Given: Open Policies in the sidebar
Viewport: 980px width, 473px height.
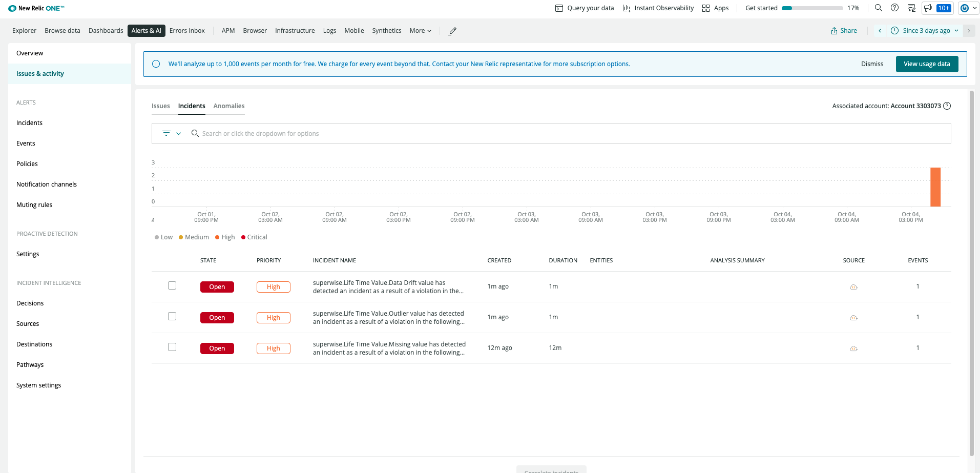Looking at the screenshot, I should [70, 164].
